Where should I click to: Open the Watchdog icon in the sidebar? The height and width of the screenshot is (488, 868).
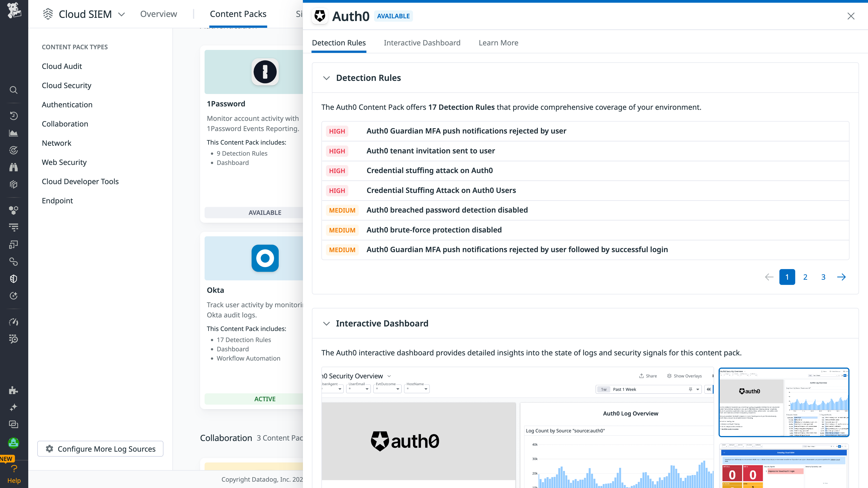(x=14, y=150)
